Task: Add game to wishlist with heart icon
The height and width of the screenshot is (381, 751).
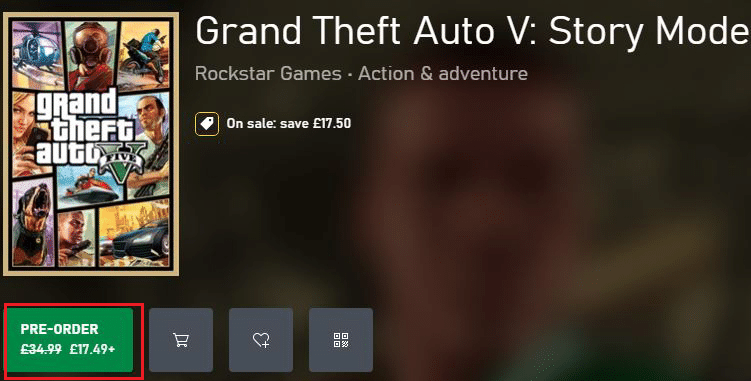Action: click(261, 340)
